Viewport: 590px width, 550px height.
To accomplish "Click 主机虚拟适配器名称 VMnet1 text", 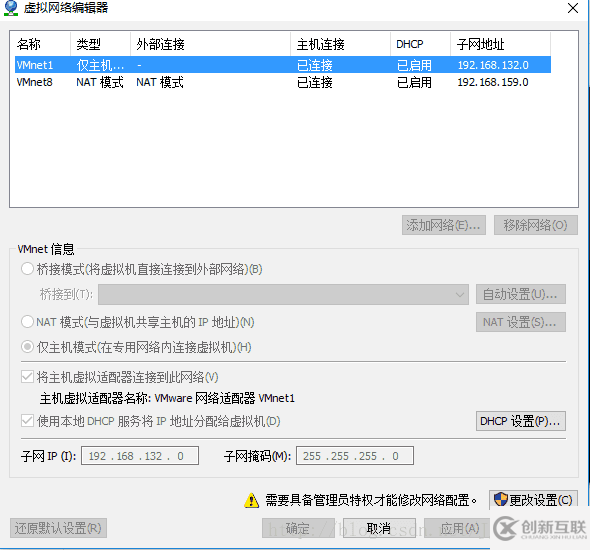I will (x=167, y=398).
